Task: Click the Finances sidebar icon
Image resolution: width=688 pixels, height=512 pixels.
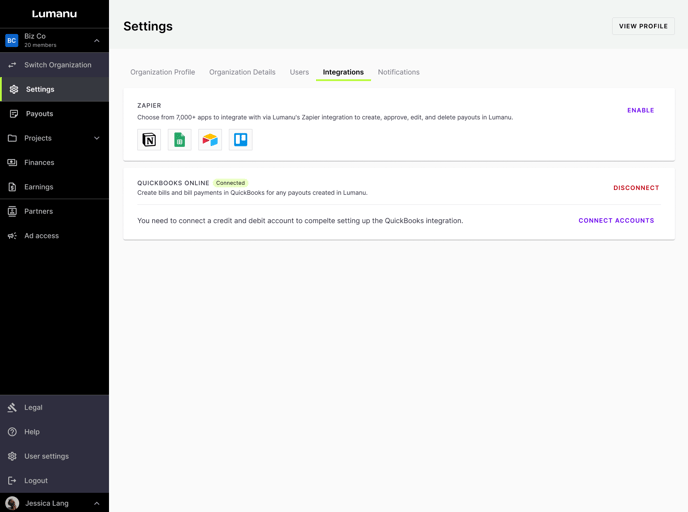Action: 13,163
